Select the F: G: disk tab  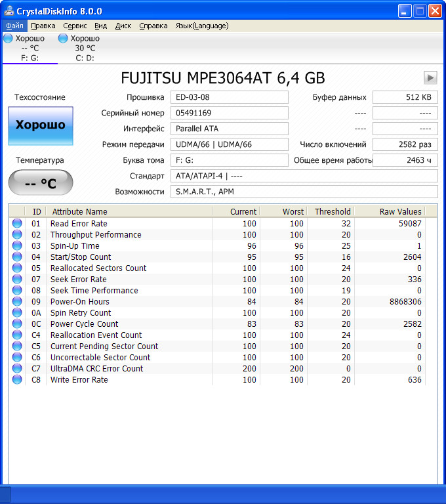pyautogui.click(x=30, y=48)
